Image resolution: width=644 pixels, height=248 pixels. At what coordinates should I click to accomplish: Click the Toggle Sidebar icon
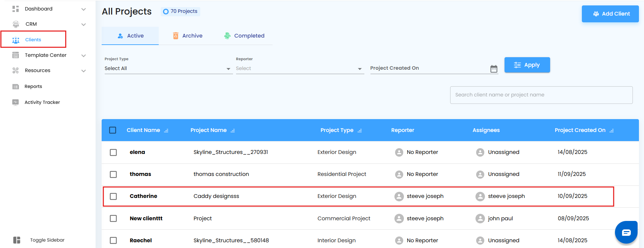(x=17, y=240)
